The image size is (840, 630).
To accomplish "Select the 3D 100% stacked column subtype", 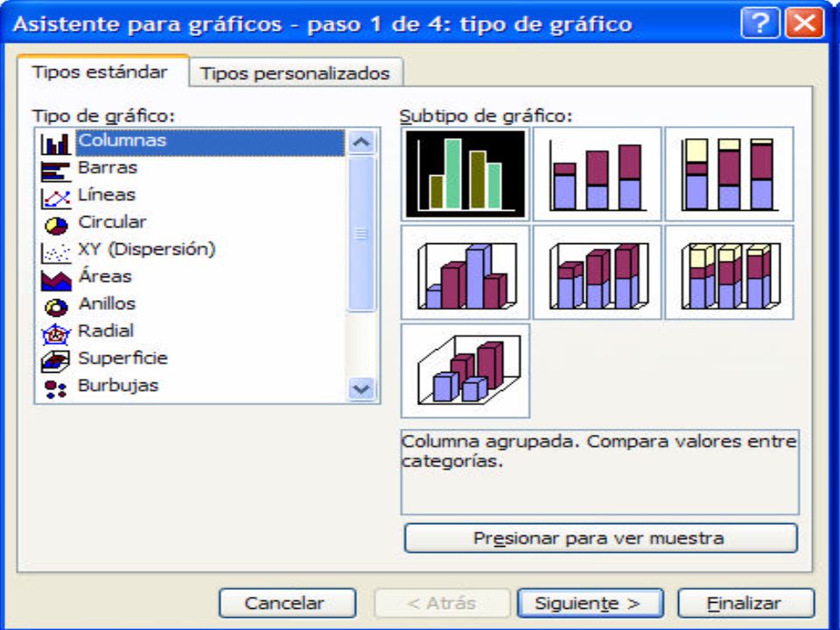I will [x=729, y=272].
